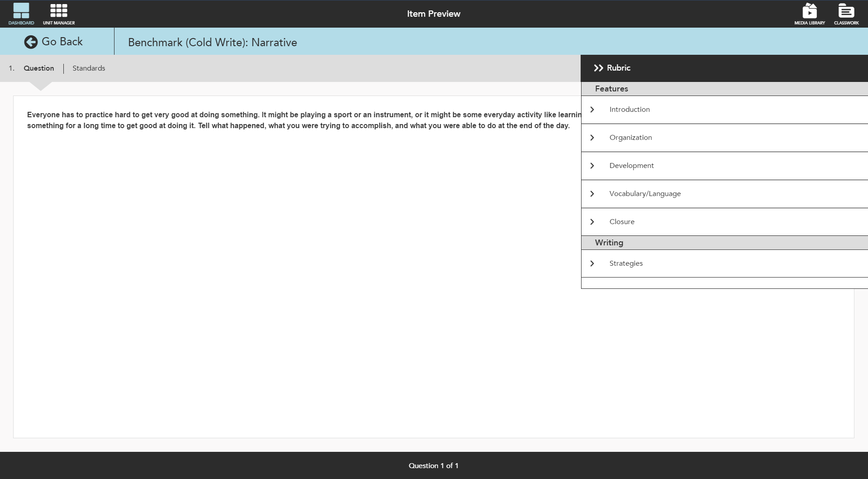Screen dimensions: 868x479
Task: Click the narrative prompt paragraph text
Action: point(304,120)
